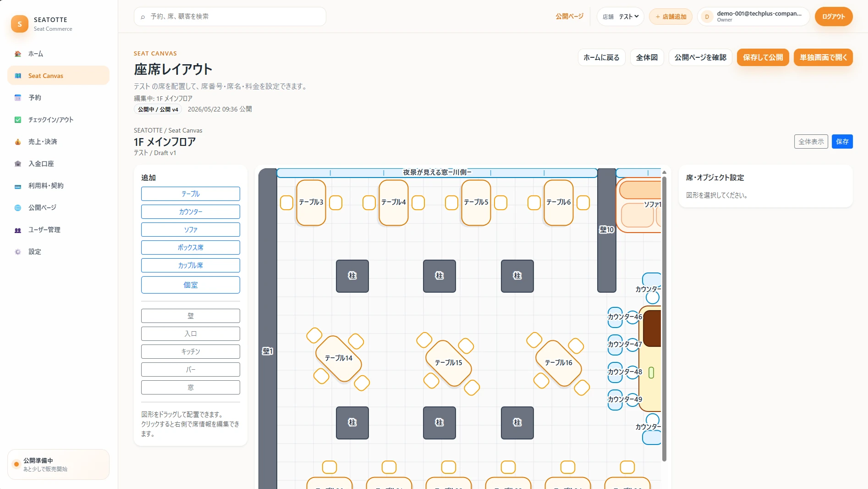Add a キッチン object from palette
This screenshot has height=489, width=868.
click(x=191, y=352)
